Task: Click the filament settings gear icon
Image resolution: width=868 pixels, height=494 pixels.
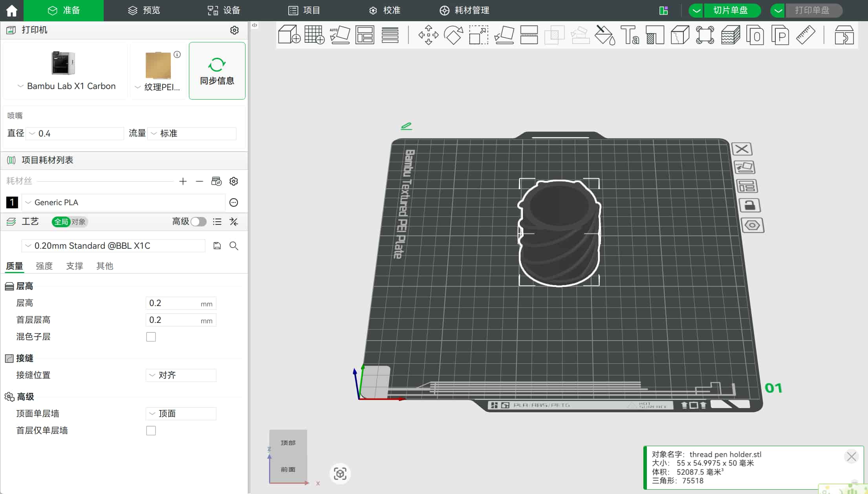Action: point(234,181)
